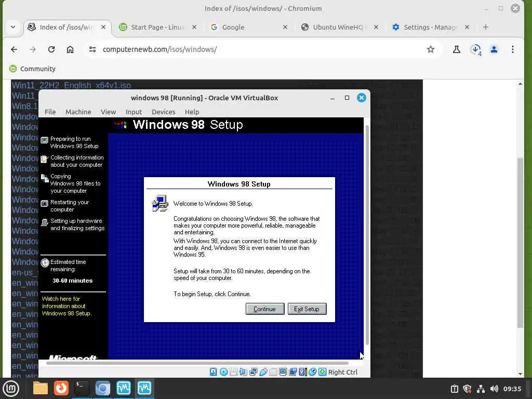Open the volume control in system tray
The width and height of the screenshot is (532, 399).
[x=494, y=389]
